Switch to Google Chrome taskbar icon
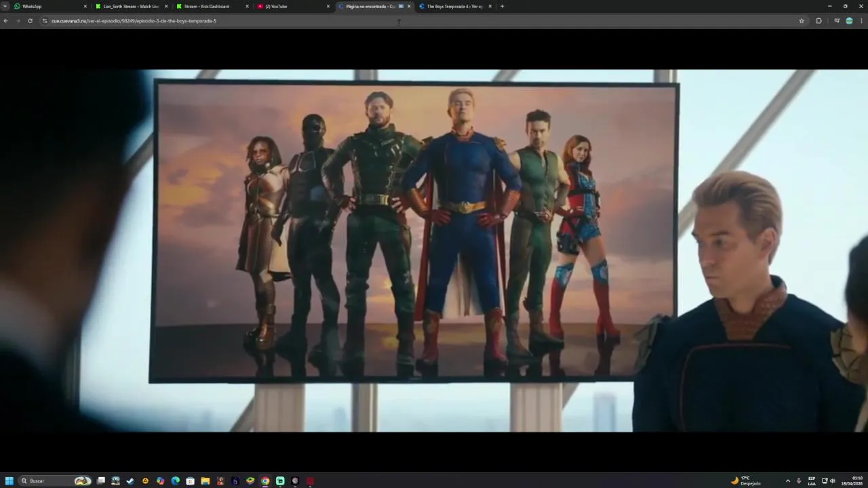The width and height of the screenshot is (868, 488). pyautogui.click(x=265, y=481)
